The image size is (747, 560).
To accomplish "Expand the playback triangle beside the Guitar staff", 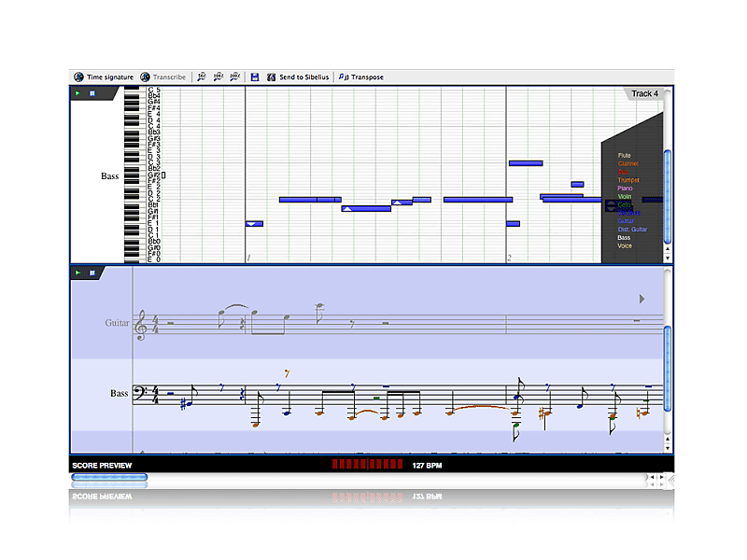I will tap(643, 299).
